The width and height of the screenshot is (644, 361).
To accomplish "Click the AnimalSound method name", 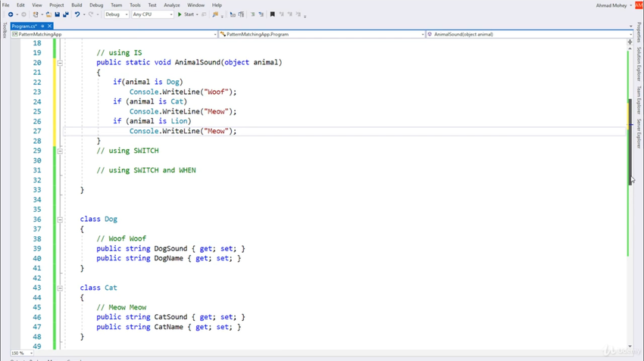I will tap(198, 62).
